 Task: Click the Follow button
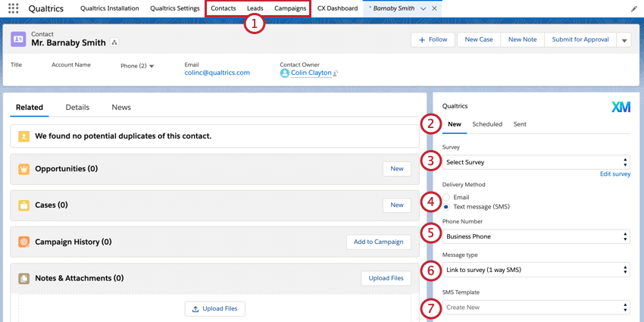point(433,40)
